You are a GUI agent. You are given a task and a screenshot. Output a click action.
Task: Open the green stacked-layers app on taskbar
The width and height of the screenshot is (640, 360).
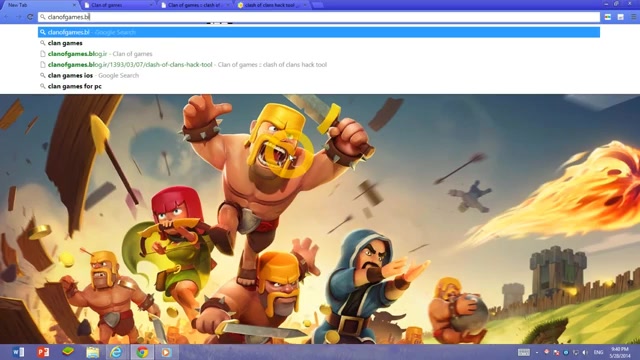point(68,352)
